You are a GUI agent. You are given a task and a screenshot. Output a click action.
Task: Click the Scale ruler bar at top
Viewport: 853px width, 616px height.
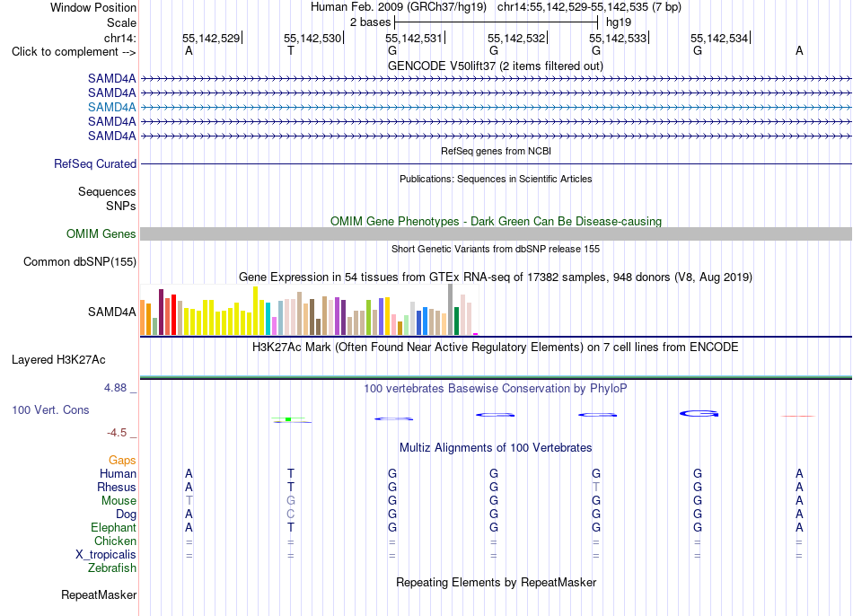click(497, 22)
